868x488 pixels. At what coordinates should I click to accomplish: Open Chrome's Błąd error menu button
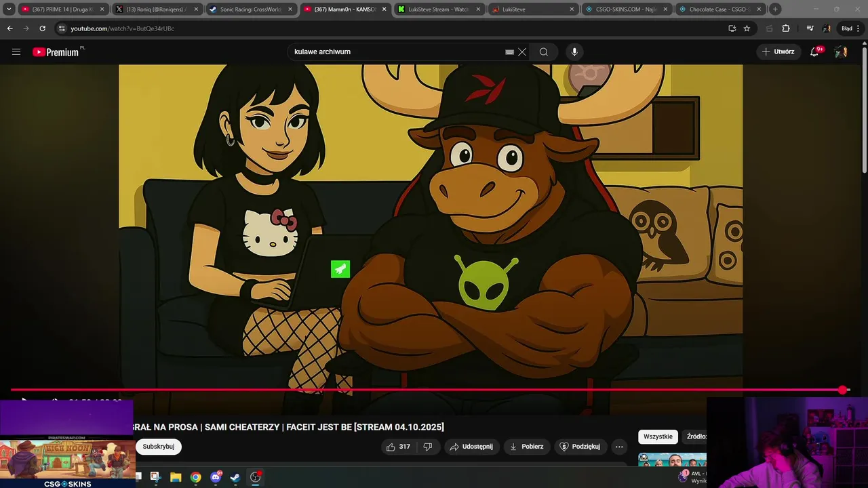[850, 28]
